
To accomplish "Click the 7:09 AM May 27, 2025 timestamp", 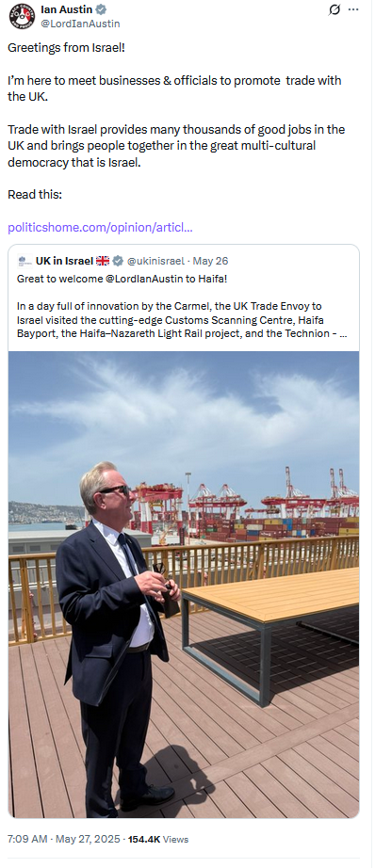I will pyautogui.click(x=64, y=839).
